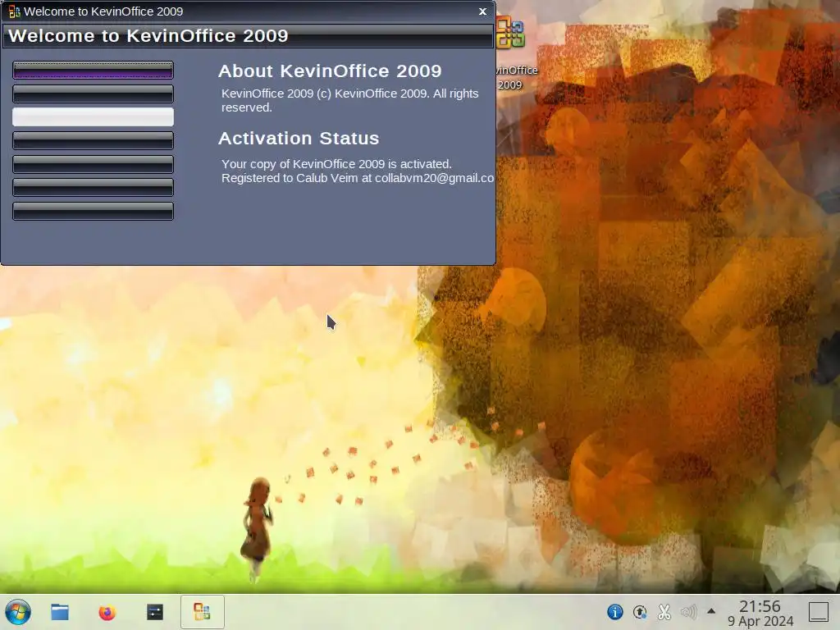The image size is (840, 630).
Task: Open the file manager from the taskbar
Action: tap(60, 612)
